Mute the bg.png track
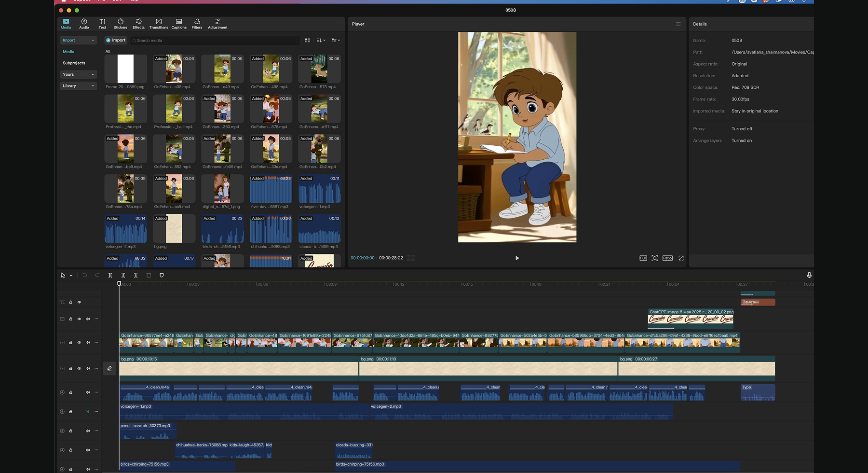Screen dimensions: 868x473 point(88,368)
